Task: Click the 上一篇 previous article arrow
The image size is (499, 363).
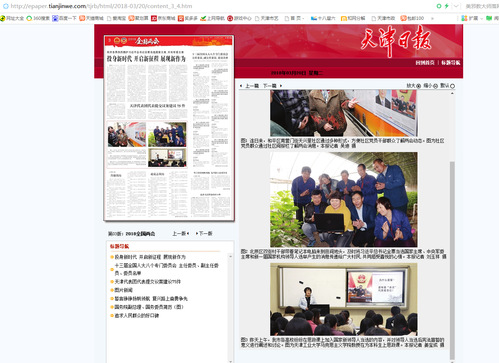Action: pos(241,86)
